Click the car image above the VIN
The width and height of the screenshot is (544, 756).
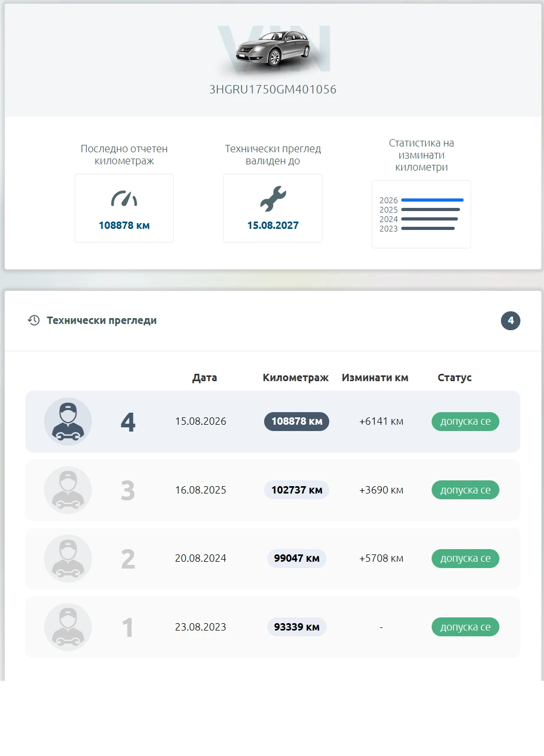(x=274, y=49)
